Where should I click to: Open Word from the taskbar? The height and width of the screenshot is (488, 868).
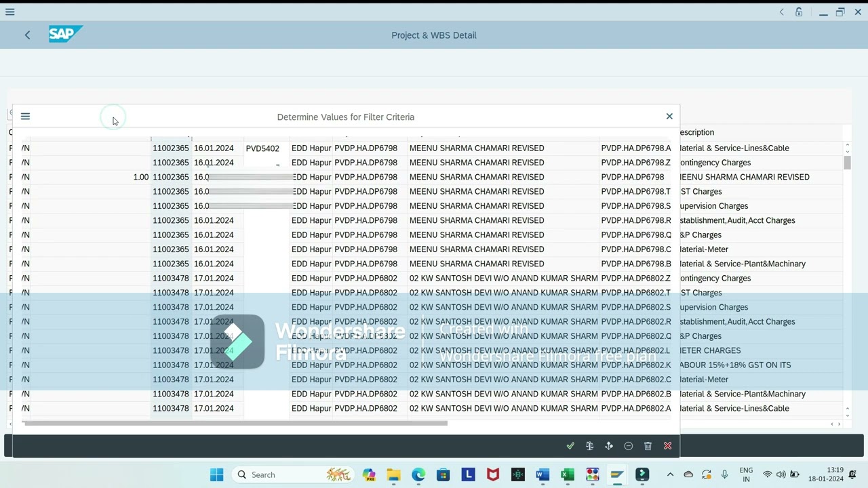[x=542, y=474]
